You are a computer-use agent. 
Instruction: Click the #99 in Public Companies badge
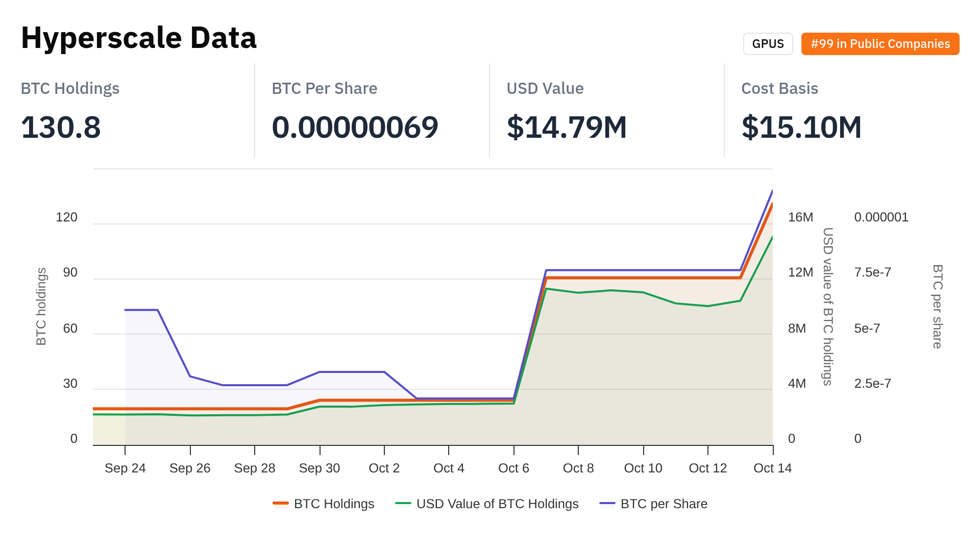click(880, 44)
